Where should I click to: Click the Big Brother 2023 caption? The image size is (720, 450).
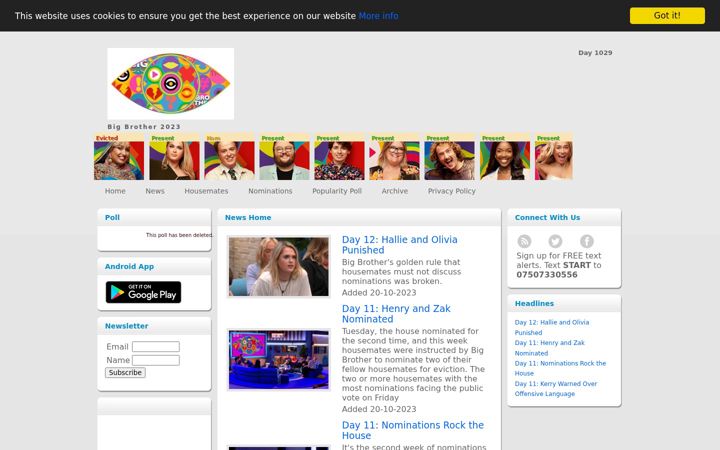click(x=144, y=127)
